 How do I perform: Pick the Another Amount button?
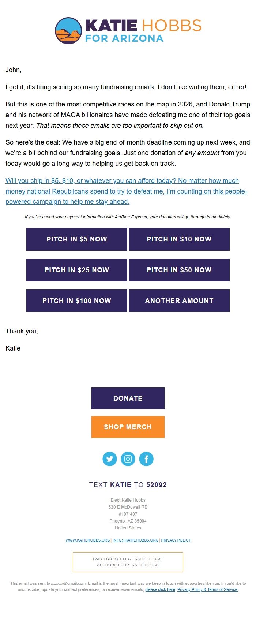click(179, 301)
